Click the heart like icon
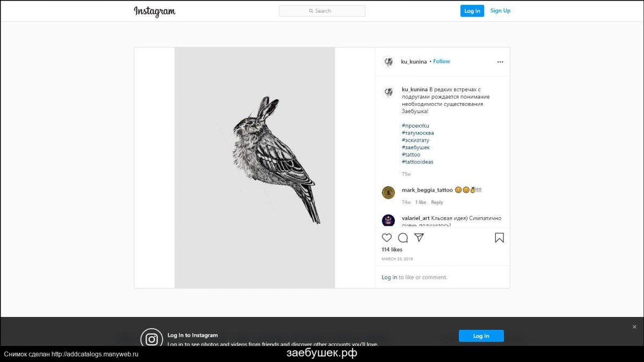Image resolution: width=644 pixels, height=362 pixels. (386, 238)
